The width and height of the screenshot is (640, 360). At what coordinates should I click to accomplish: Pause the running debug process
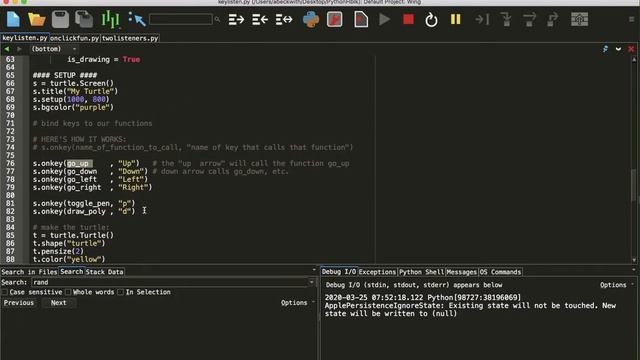456,19
